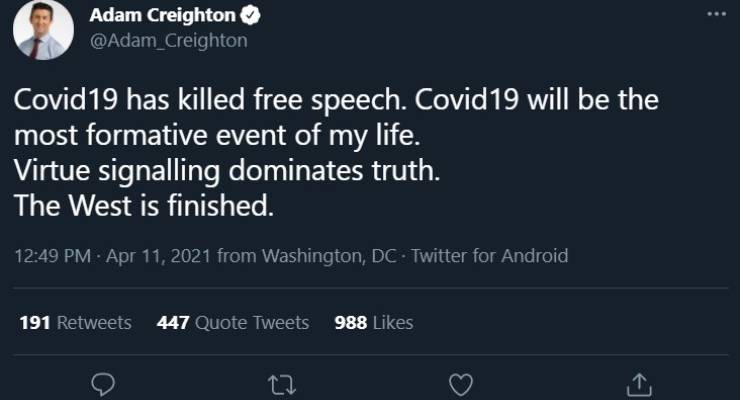The height and width of the screenshot is (400, 740).
Task: Click the retweet arrows icon
Action: pyautogui.click(x=281, y=383)
